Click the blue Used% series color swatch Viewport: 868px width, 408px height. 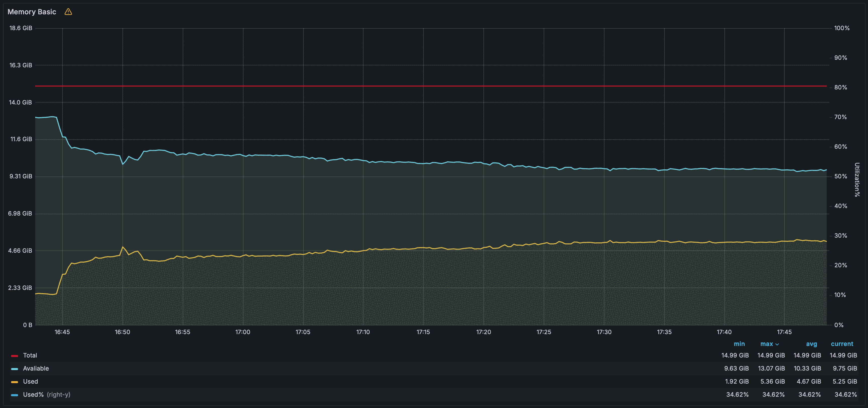coord(15,395)
